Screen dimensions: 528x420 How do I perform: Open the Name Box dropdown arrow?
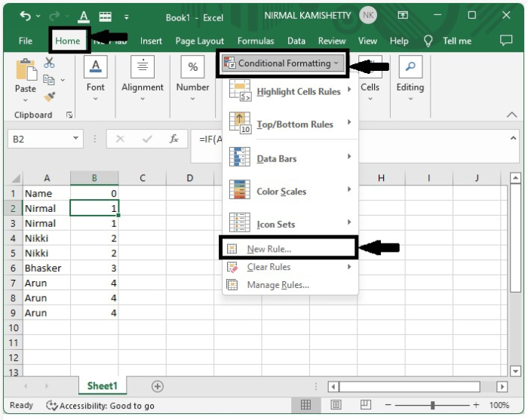[75, 138]
